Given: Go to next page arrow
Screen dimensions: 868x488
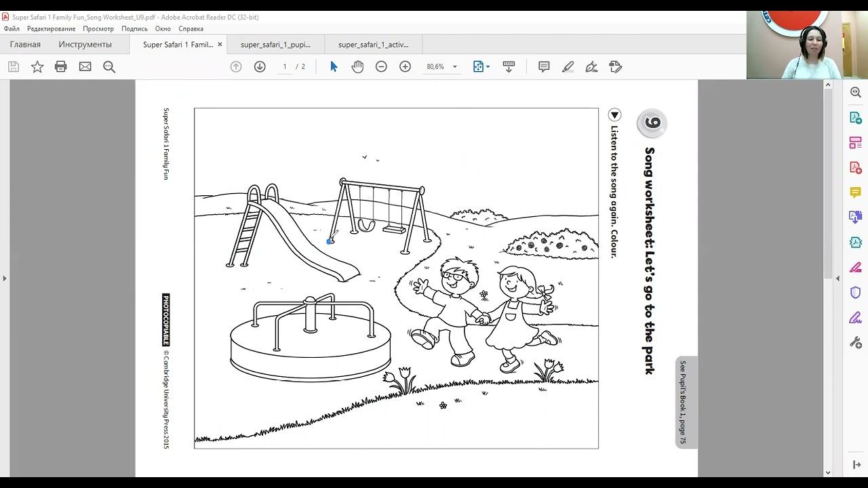Looking at the screenshot, I should (x=260, y=66).
